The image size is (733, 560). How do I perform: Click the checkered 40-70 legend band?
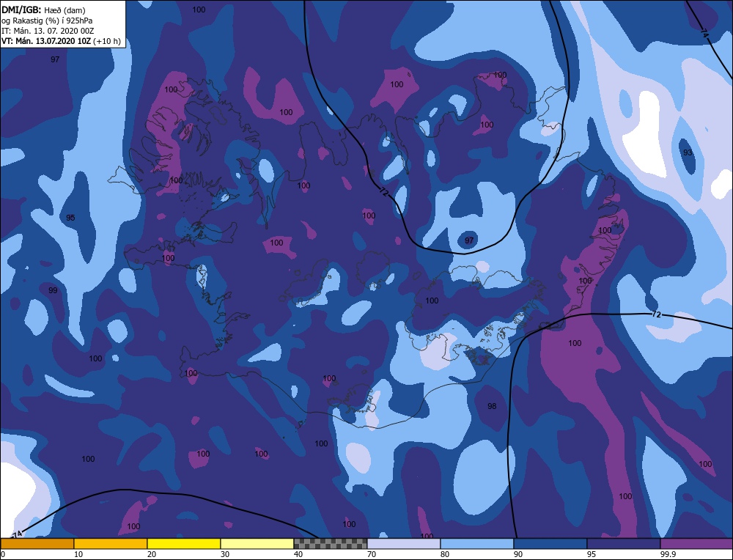[331, 544]
